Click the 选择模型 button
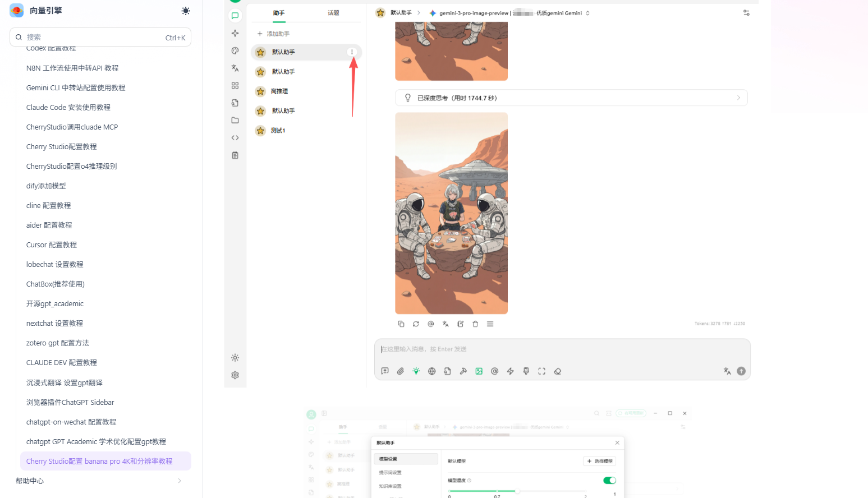868x498 pixels. 600,461
